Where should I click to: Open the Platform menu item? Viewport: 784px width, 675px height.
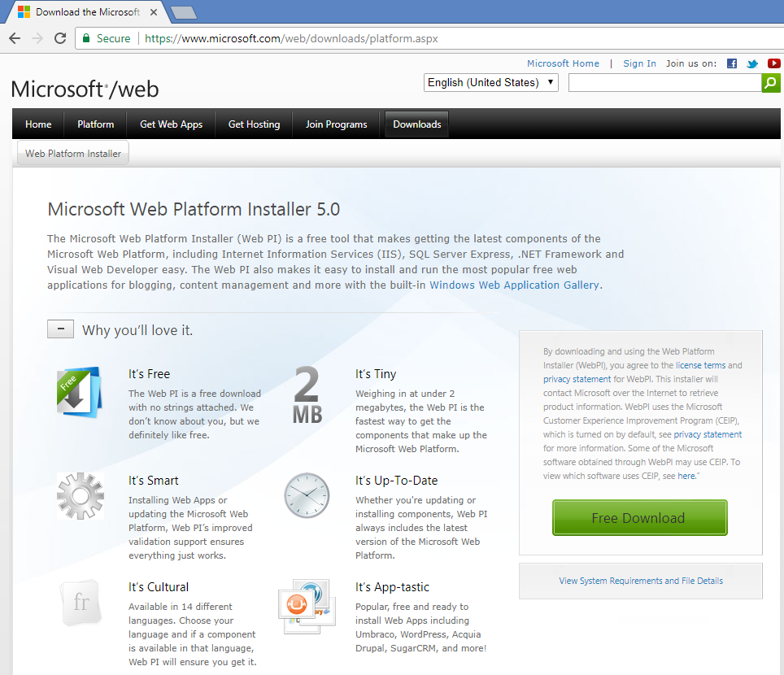[95, 124]
